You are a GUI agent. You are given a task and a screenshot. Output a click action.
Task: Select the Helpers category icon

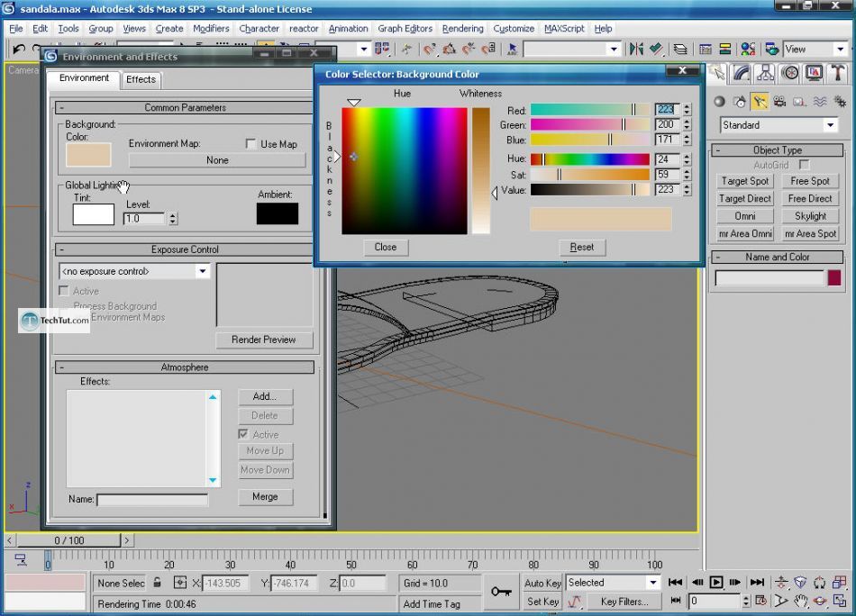click(x=800, y=102)
